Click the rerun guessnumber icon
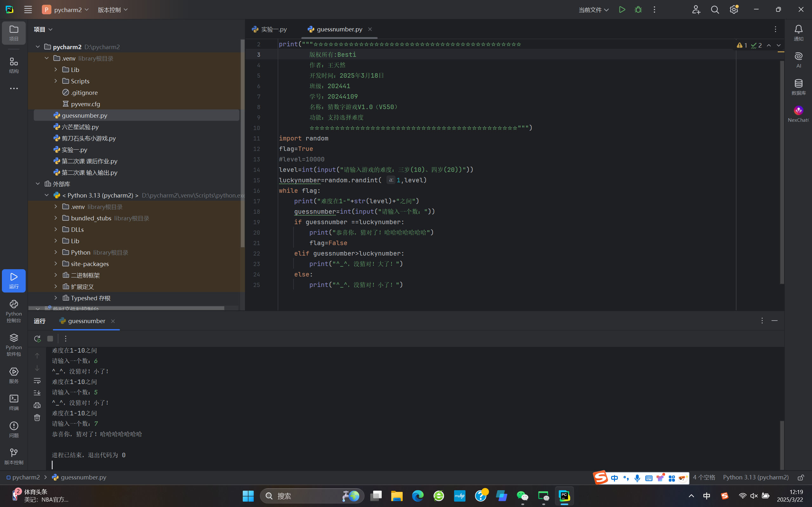 (37, 339)
